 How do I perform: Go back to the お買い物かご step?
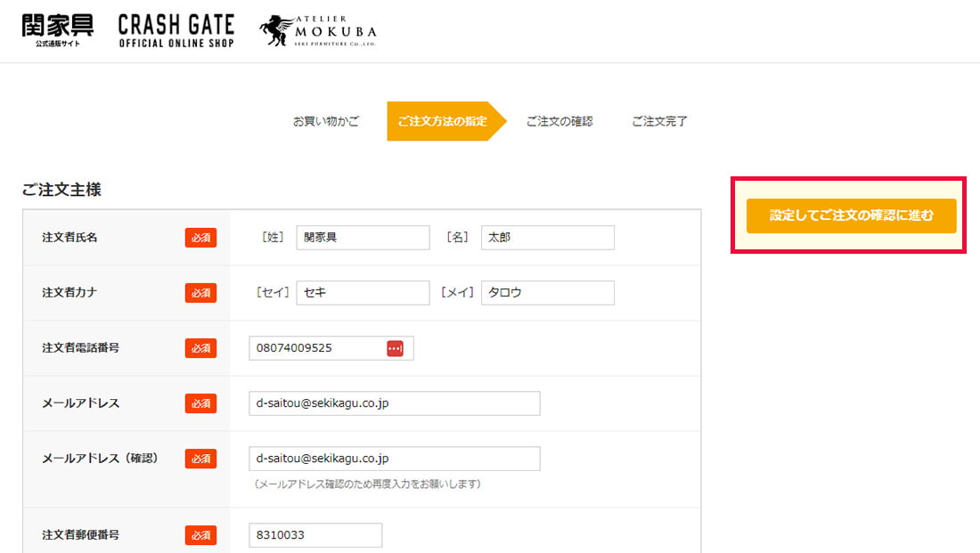coord(326,121)
